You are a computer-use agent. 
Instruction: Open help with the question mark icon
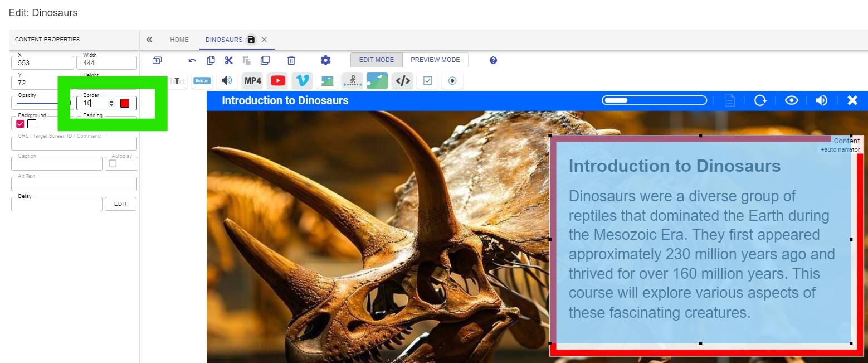point(493,60)
